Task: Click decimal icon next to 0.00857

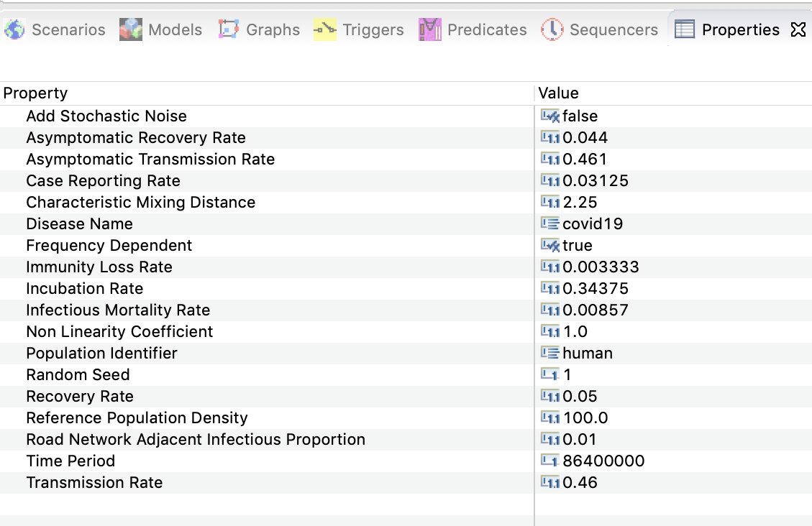Action: pyautogui.click(x=550, y=310)
